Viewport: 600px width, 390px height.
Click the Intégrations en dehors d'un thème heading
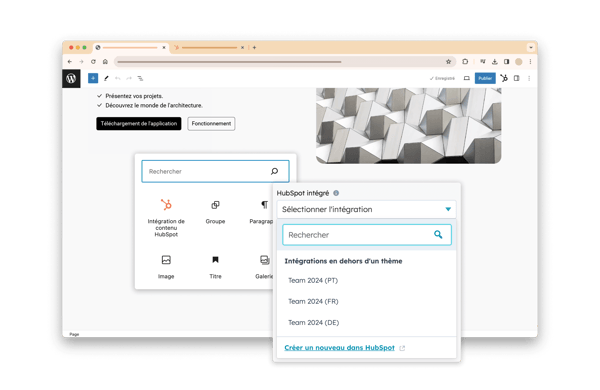[x=343, y=261]
